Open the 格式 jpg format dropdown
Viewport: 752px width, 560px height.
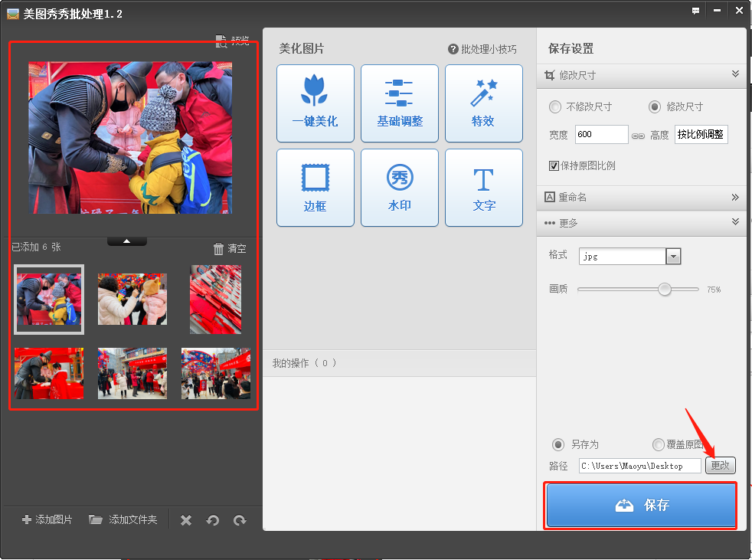(x=673, y=257)
